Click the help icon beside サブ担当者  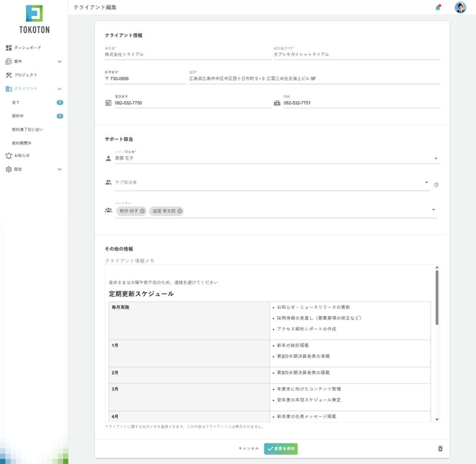(436, 184)
